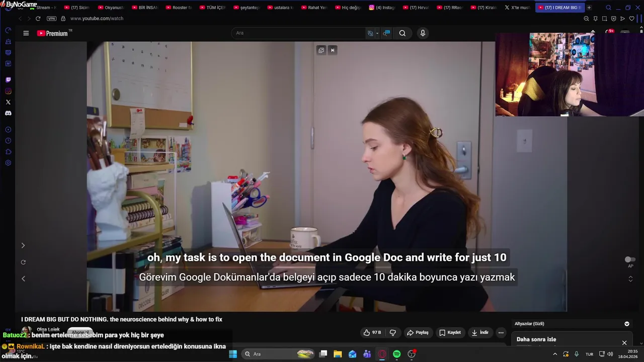Toggle the VPN badge in address bar
Screen dimensions: 644x362
[51, 19]
